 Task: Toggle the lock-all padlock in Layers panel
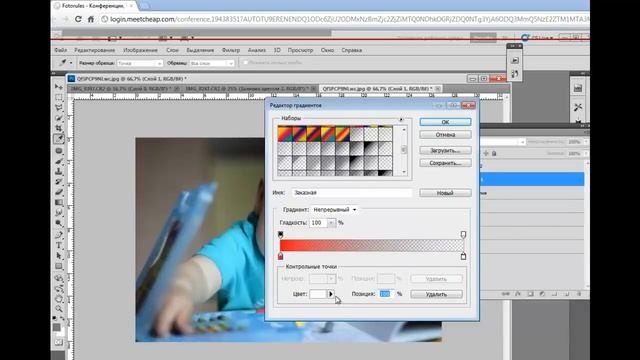pos(494,153)
